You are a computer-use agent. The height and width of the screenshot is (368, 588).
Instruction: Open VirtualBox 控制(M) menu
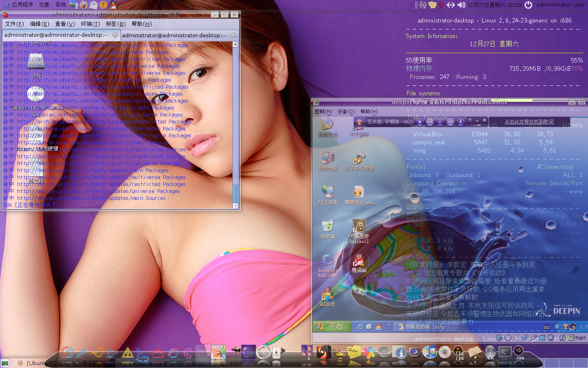(x=323, y=111)
